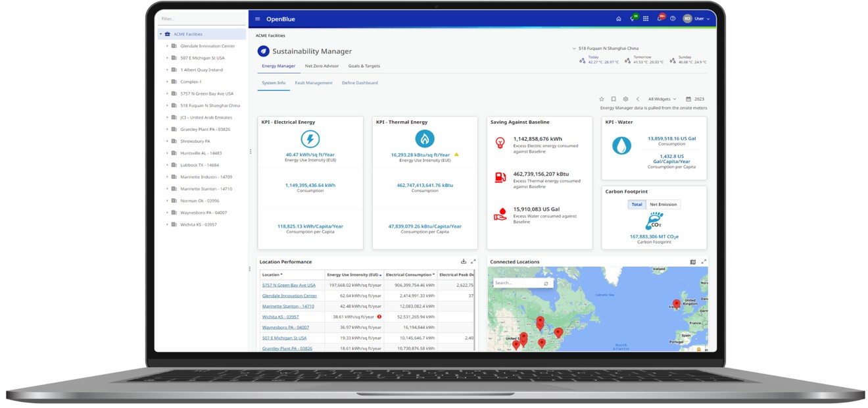
Task: Open the notifications bell
Action: pyautogui.click(x=660, y=19)
